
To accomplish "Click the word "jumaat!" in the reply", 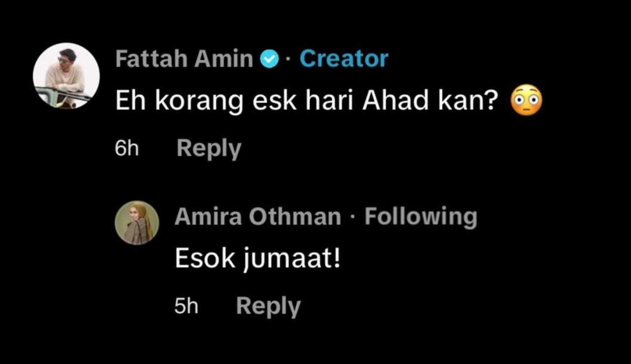I will click(292, 259).
